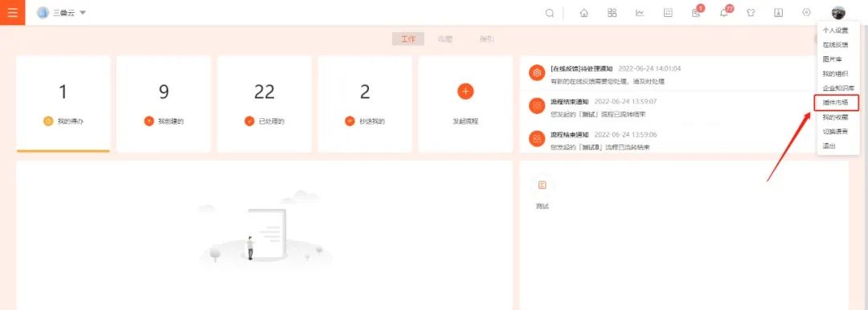Click the T-shirt theme icon
868x310 pixels.
(751, 14)
